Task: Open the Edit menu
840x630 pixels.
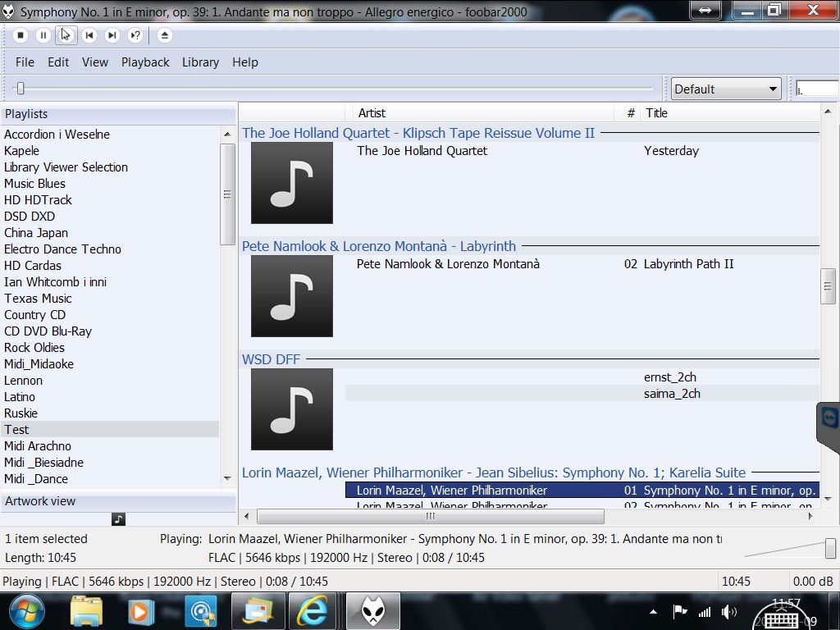Action: [x=58, y=62]
